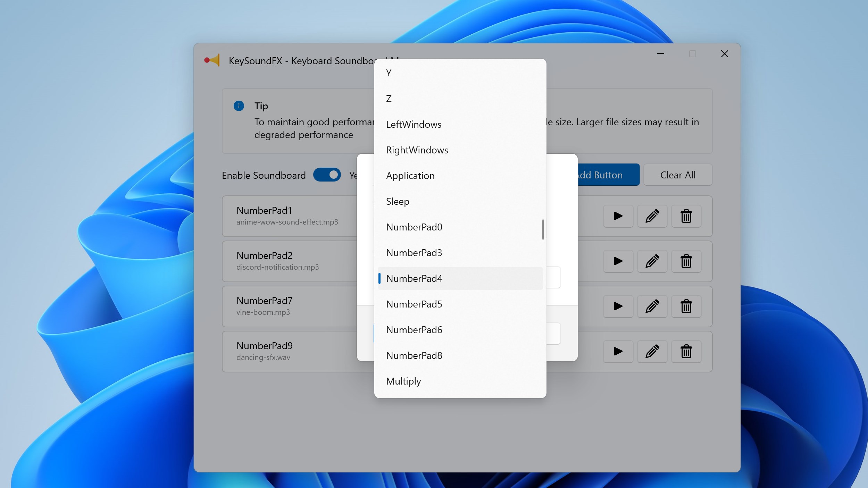
Task: Choose the highlighted NumberPad4 option
Action: [460, 278]
